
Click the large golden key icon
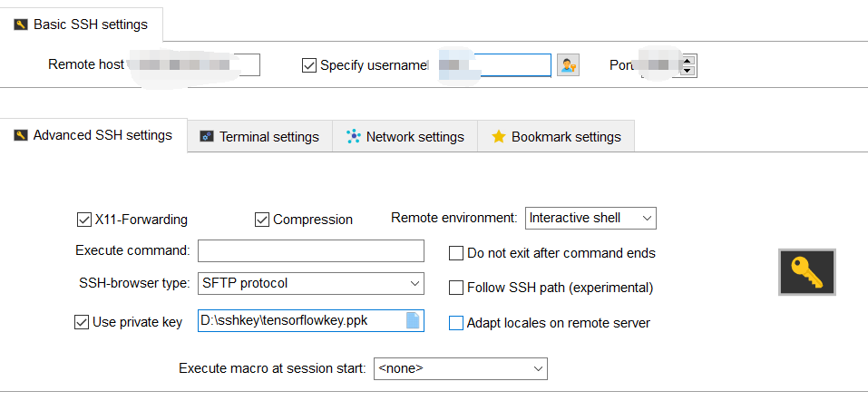pos(806,272)
